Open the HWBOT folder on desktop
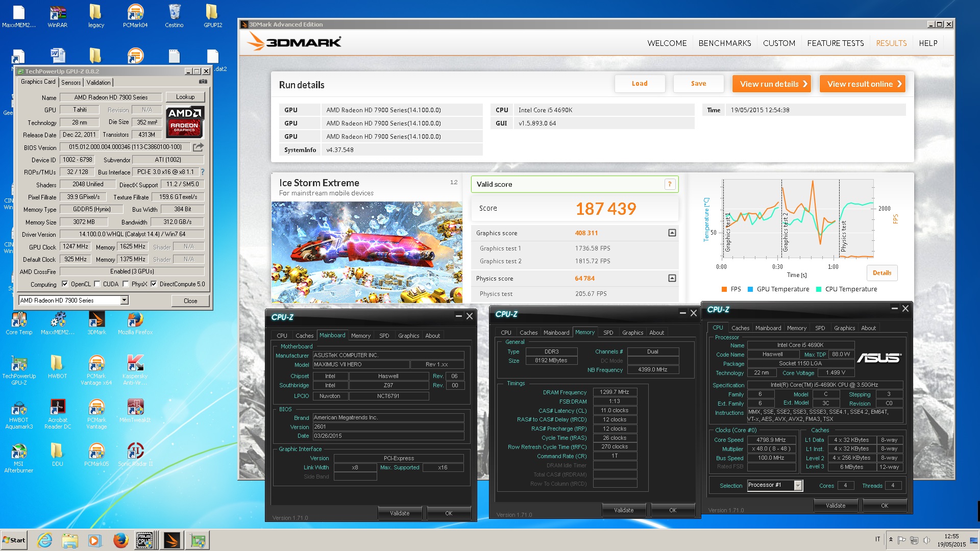 57,367
